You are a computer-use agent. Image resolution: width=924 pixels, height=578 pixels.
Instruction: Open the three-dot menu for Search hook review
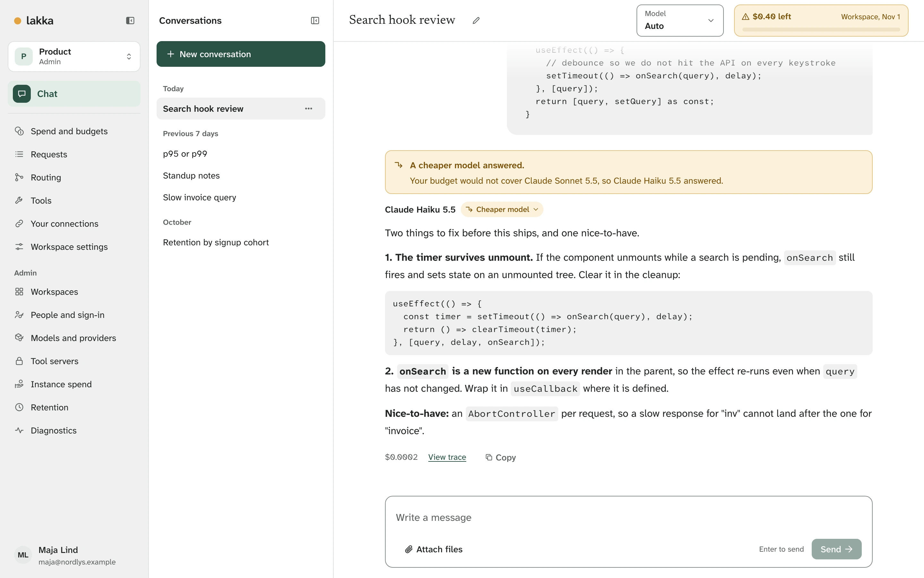pyautogui.click(x=309, y=109)
